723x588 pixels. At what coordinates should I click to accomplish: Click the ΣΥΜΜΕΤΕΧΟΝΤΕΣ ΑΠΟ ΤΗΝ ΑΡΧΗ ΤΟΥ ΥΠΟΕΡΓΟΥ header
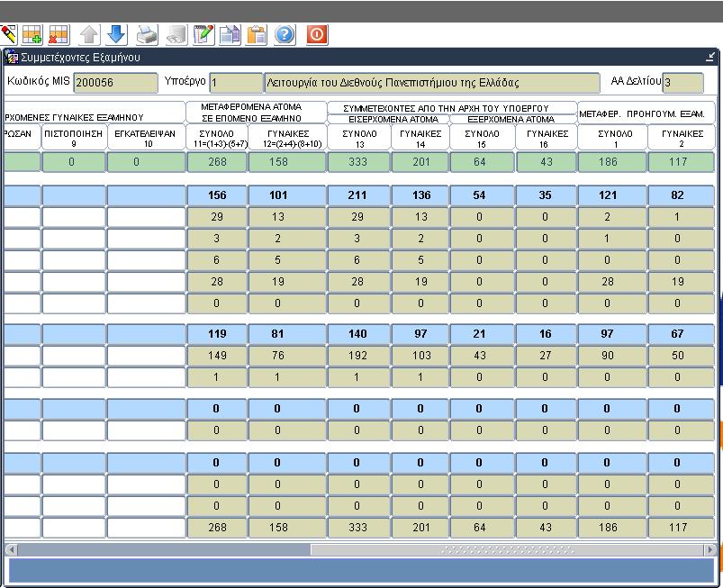click(x=452, y=108)
